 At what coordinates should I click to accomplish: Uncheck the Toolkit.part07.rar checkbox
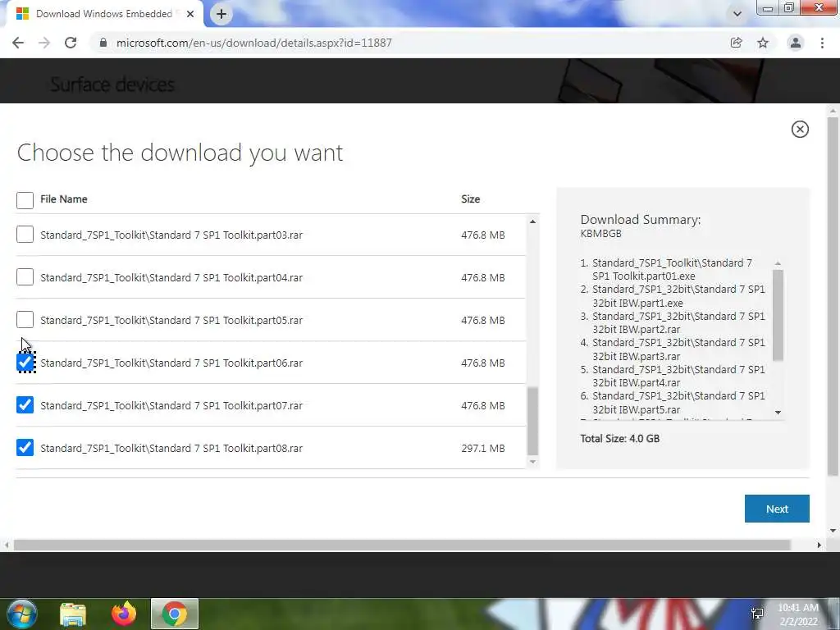[25, 405]
